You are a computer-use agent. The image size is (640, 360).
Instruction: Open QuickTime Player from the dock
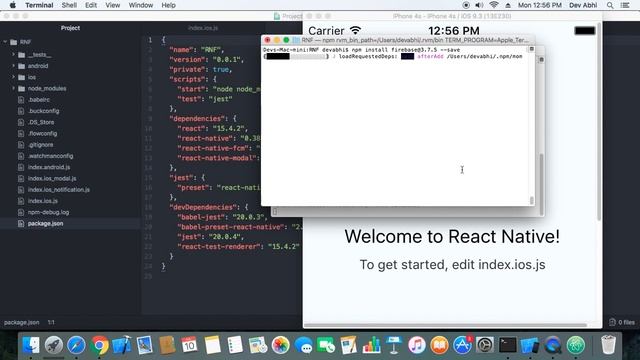pos(553,345)
